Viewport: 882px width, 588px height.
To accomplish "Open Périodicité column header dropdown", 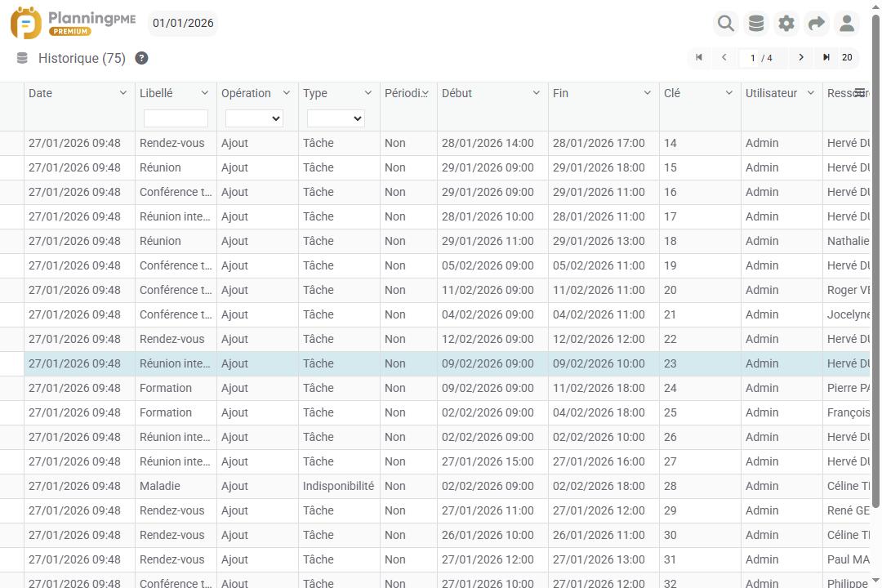I will pos(425,93).
